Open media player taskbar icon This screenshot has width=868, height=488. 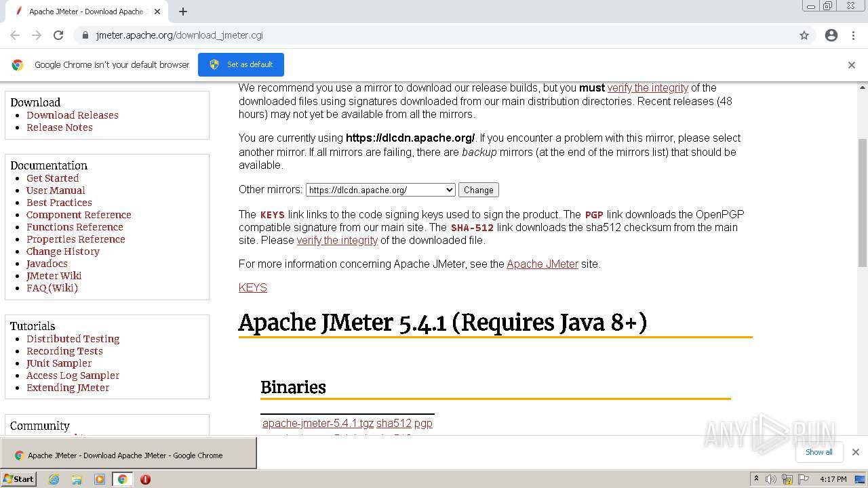tap(100, 479)
